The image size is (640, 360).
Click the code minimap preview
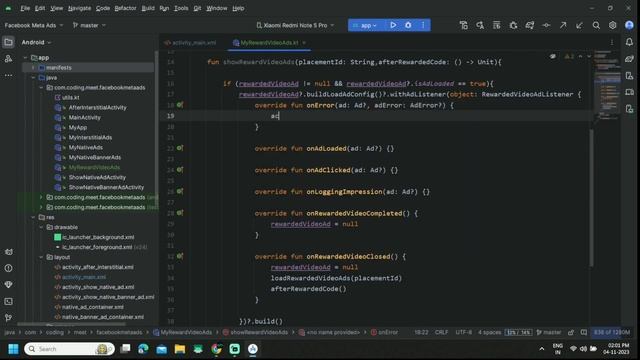[607, 86]
